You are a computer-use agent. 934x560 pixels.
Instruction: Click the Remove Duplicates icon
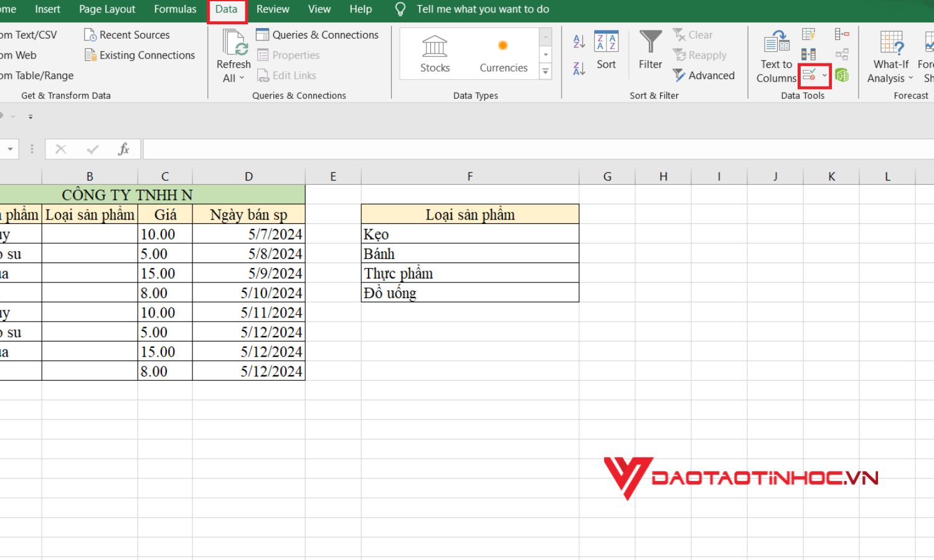click(808, 54)
